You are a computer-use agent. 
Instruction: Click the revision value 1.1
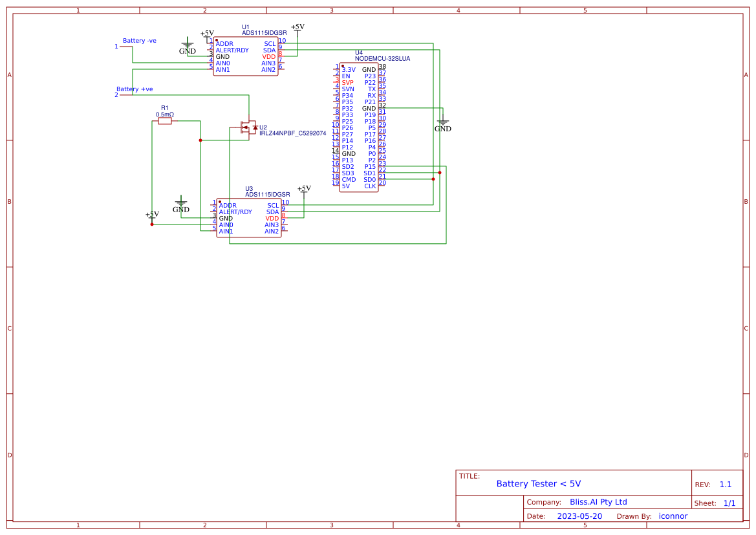727,483
